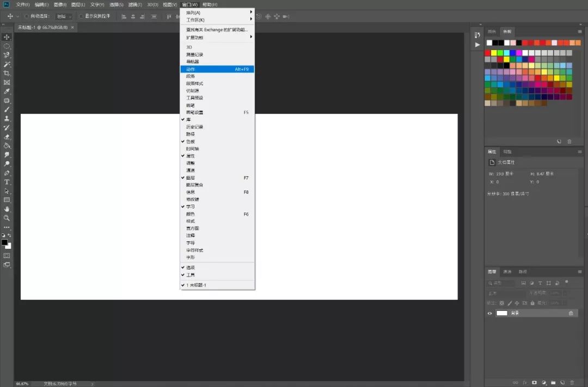
Task: Activate the Horizontal Type (T) tool
Action: coord(7,182)
